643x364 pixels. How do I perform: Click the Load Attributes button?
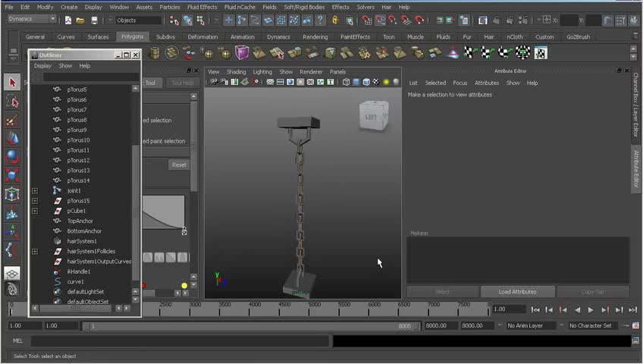click(x=518, y=292)
